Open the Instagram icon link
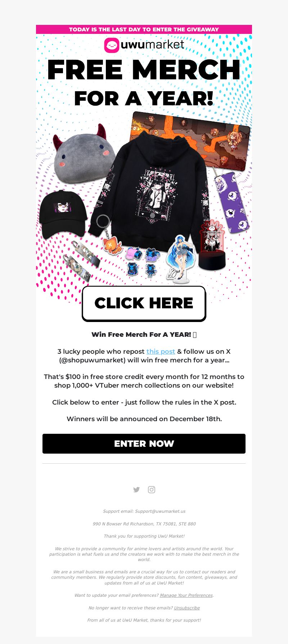 click(x=152, y=490)
